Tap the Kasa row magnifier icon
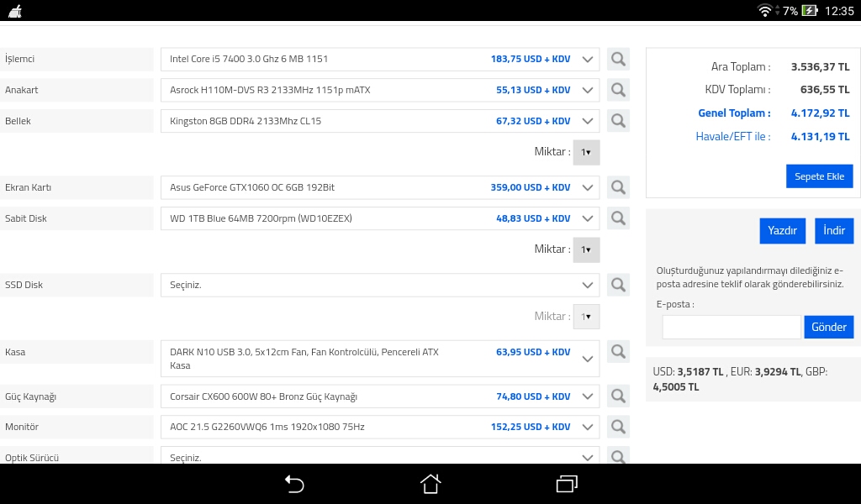Viewport: 861px width, 504px height. pos(618,351)
